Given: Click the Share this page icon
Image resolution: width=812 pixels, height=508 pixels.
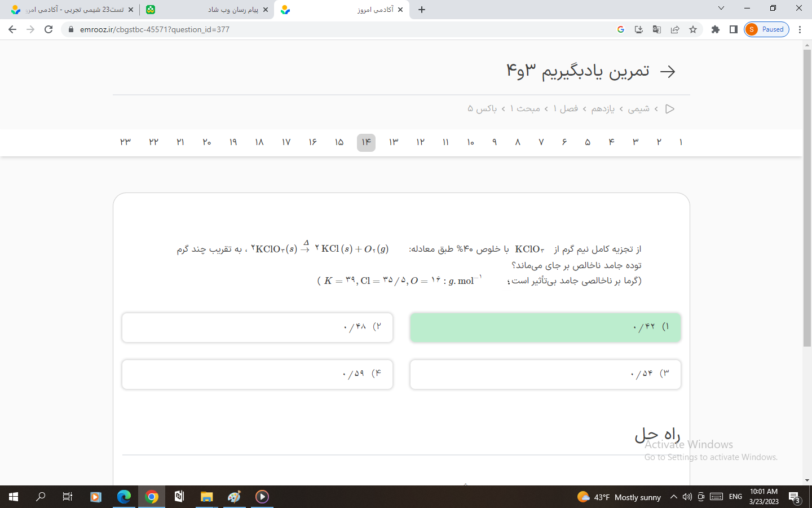Looking at the screenshot, I should point(675,29).
